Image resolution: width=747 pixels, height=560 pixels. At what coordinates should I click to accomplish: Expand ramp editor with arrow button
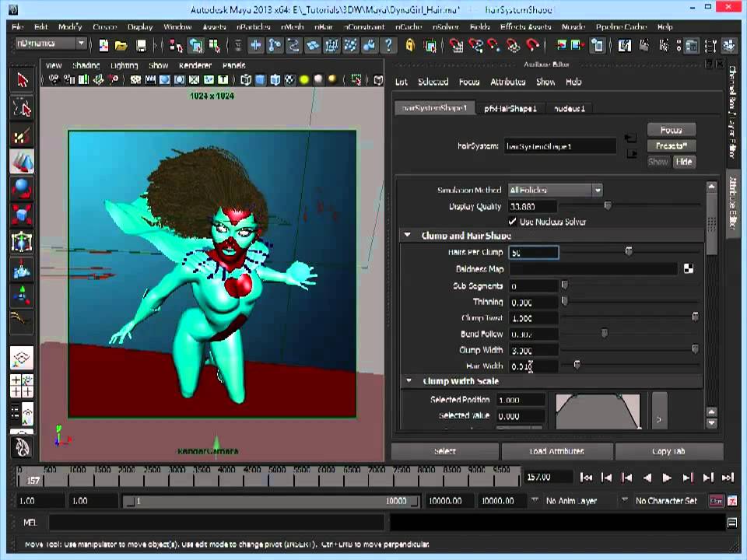pyautogui.click(x=659, y=411)
